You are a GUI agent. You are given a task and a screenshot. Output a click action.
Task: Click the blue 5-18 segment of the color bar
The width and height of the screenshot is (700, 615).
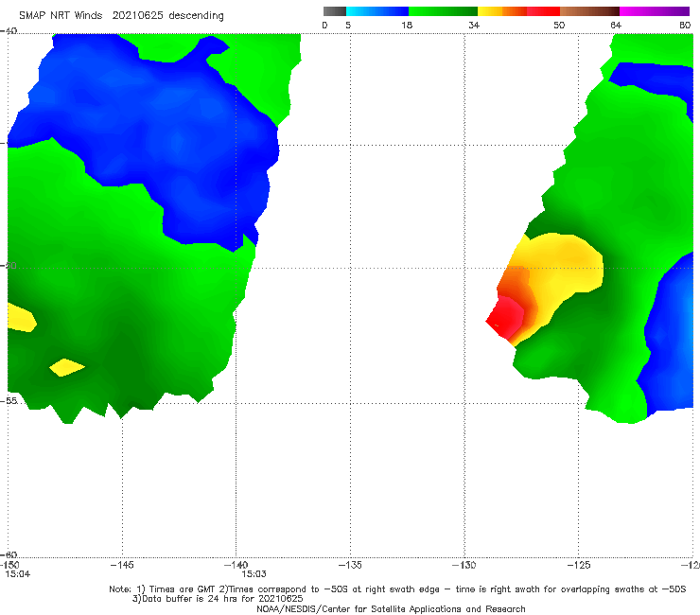click(x=377, y=11)
